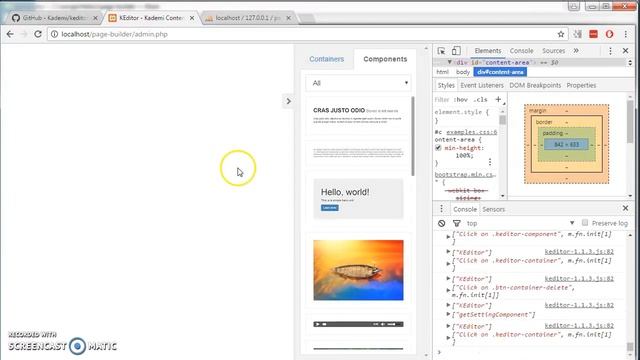This screenshot has width=640, height=360.
Task: Open the console filter funnel icon
Action: pos(457,223)
